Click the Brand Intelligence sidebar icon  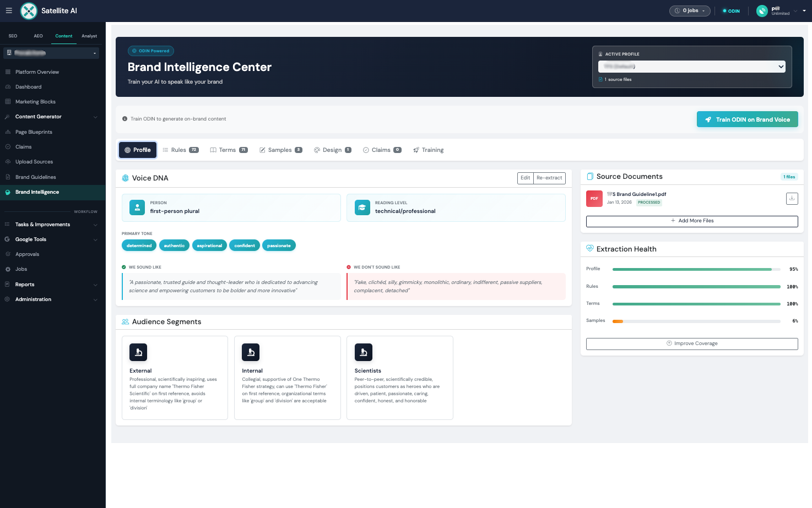[8, 192]
